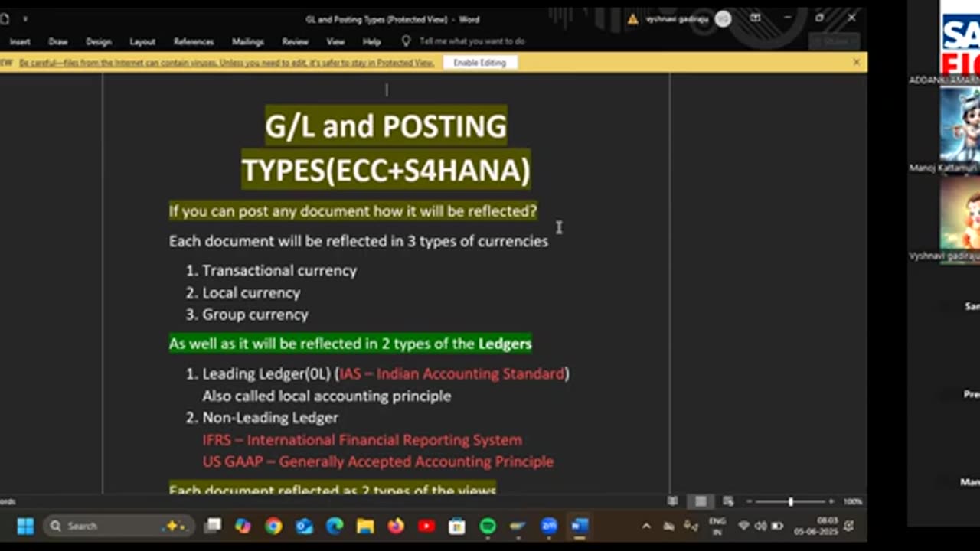Open the Help tab
The height and width of the screenshot is (551, 980).
tap(372, 41)
